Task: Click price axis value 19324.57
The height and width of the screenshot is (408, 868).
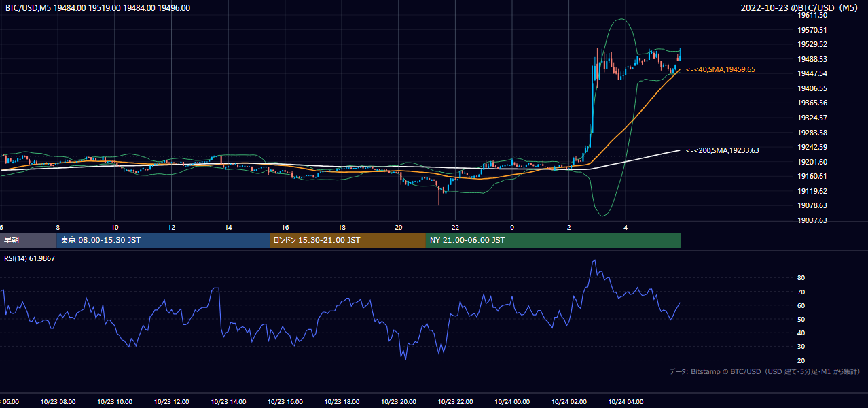Action: 812,118
